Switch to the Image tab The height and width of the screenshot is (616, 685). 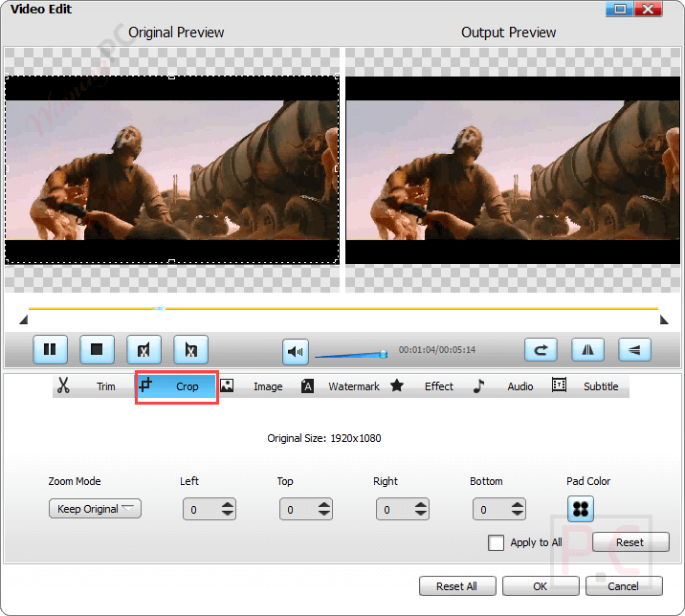[x=257, y=386]
